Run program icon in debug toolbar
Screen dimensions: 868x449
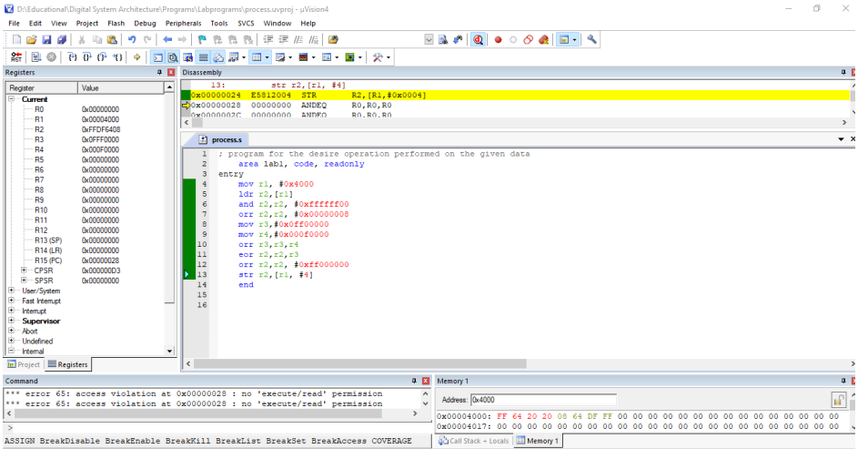tap(36, 57)
